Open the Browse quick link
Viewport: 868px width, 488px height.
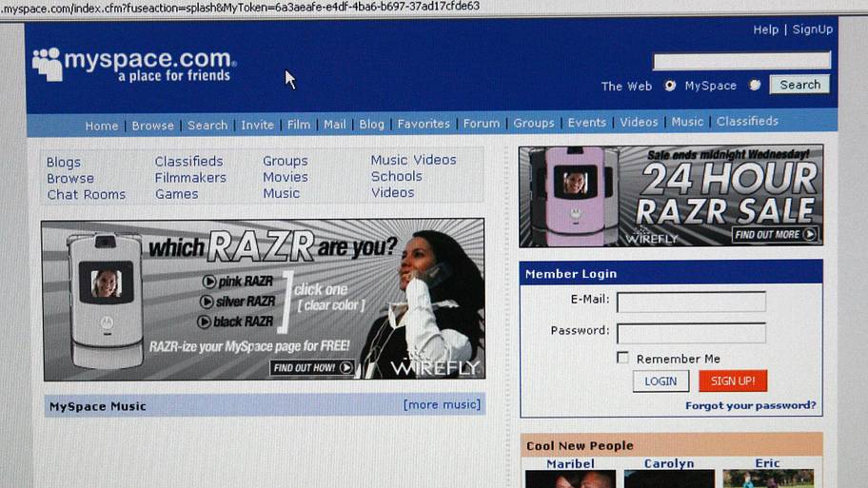70,179
